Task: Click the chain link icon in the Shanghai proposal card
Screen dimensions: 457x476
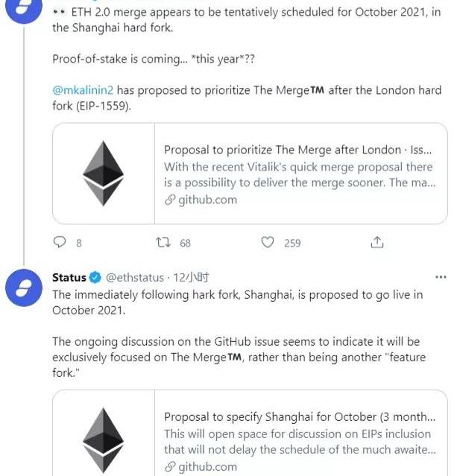Action: [x=170, y=467]
